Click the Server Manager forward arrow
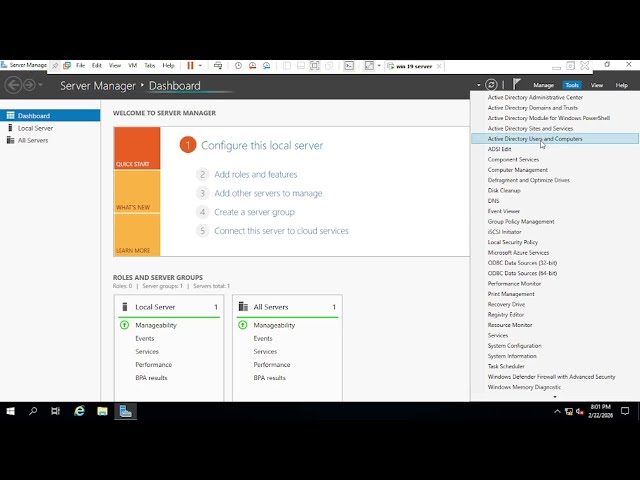The height and width of the screenshot is (480, 640). [29, 85]
